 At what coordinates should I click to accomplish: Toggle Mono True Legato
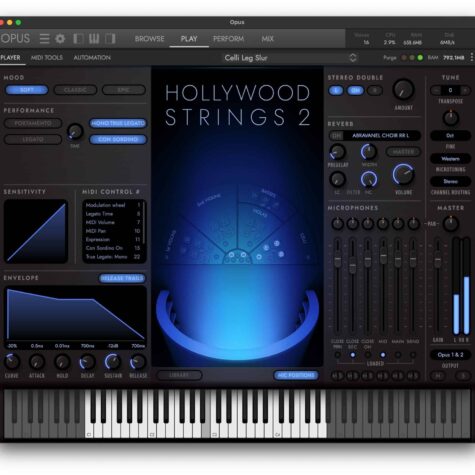pos(118,123)
